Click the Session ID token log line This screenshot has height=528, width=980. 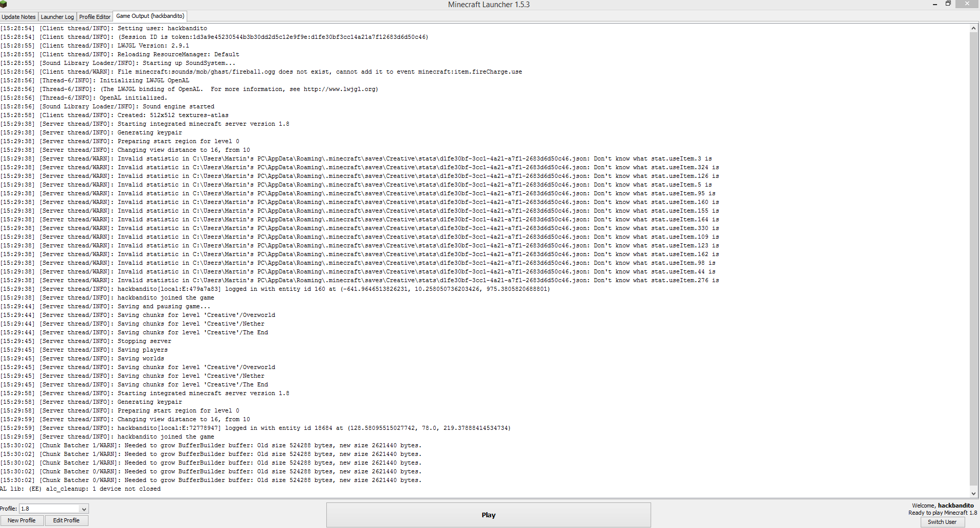pos(214,37)
